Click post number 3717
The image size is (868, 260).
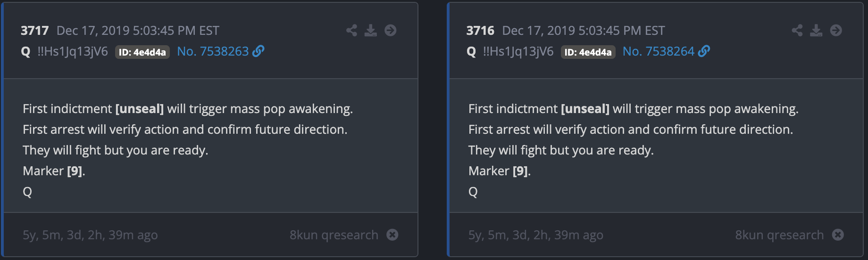pos(34,31)
